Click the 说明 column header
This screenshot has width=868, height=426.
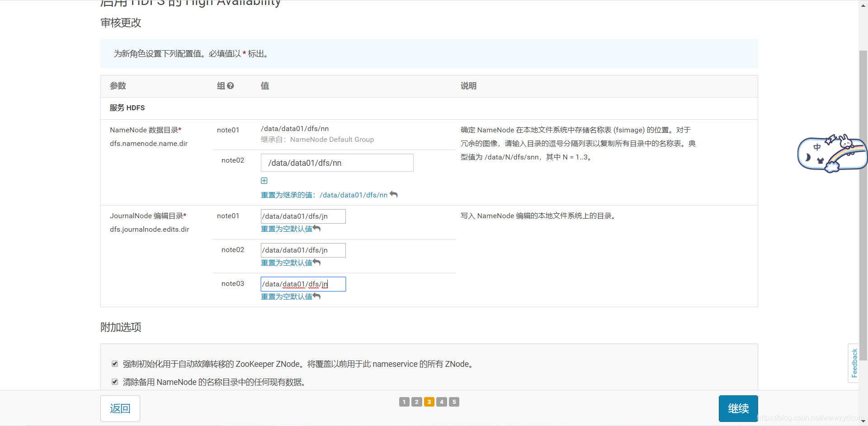[x=468, y=86]
